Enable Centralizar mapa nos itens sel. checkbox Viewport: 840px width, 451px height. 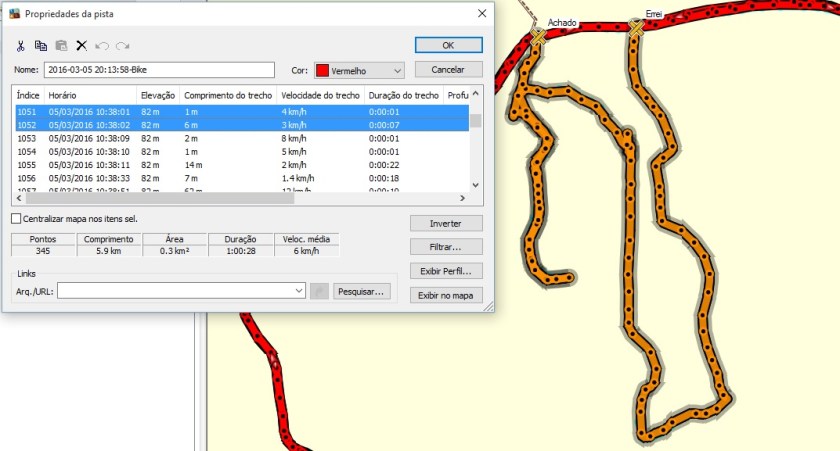pos(16,218)
